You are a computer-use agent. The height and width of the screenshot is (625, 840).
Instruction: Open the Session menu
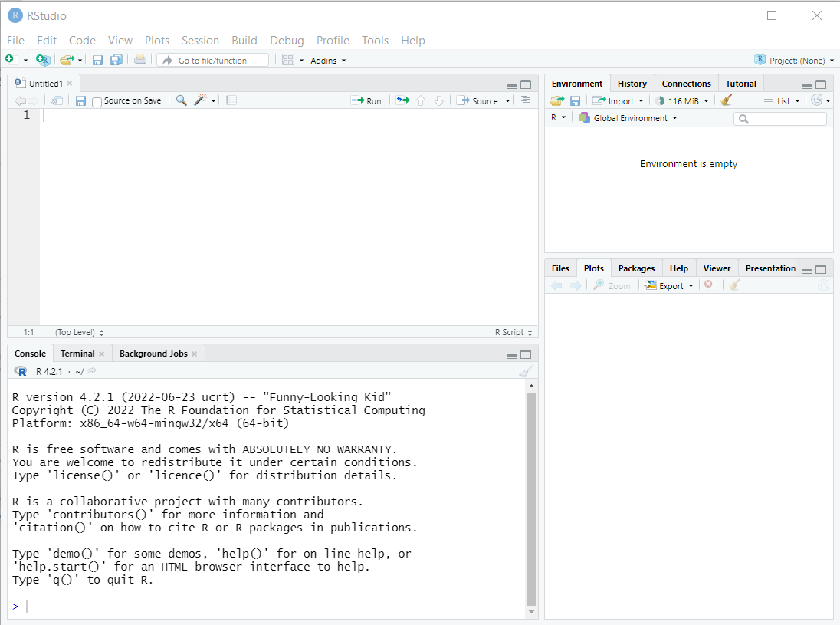[x=200, y=41]
